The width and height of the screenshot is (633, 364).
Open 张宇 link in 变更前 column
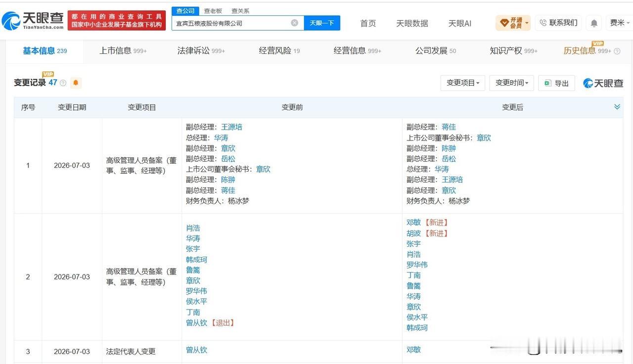coord(193,249)
